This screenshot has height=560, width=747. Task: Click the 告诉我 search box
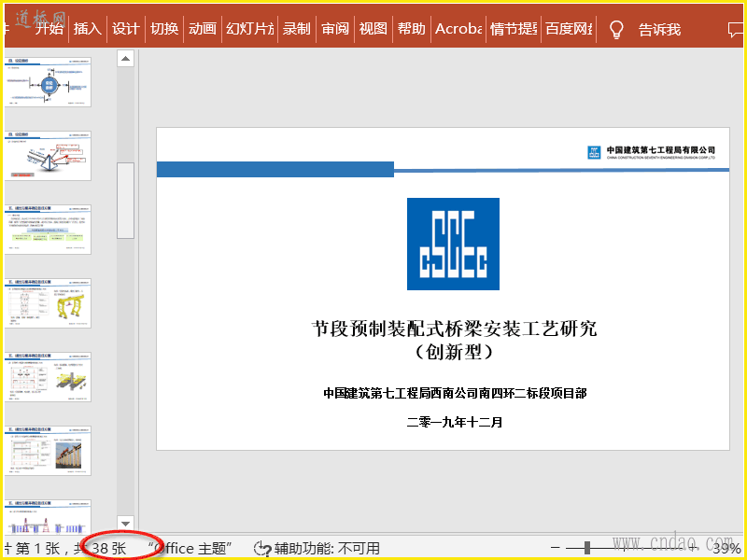click(659, 30)
